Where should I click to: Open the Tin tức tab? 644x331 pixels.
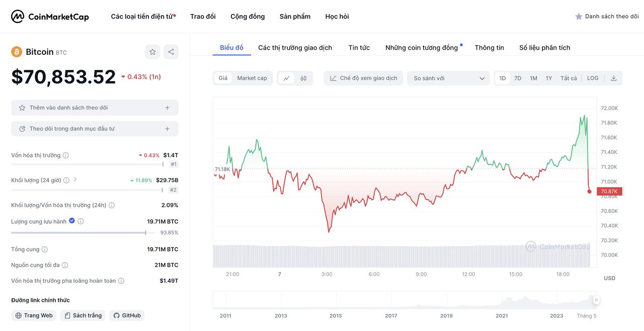359,48
